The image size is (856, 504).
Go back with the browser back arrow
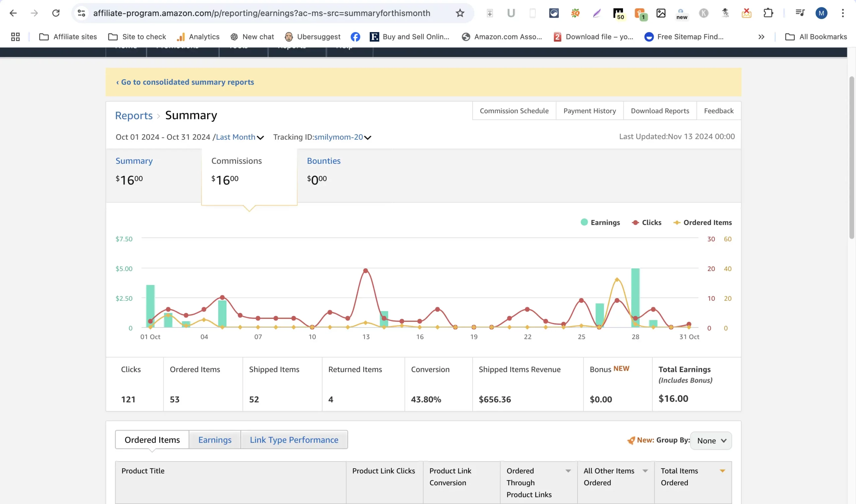click(x=13, y=13)
